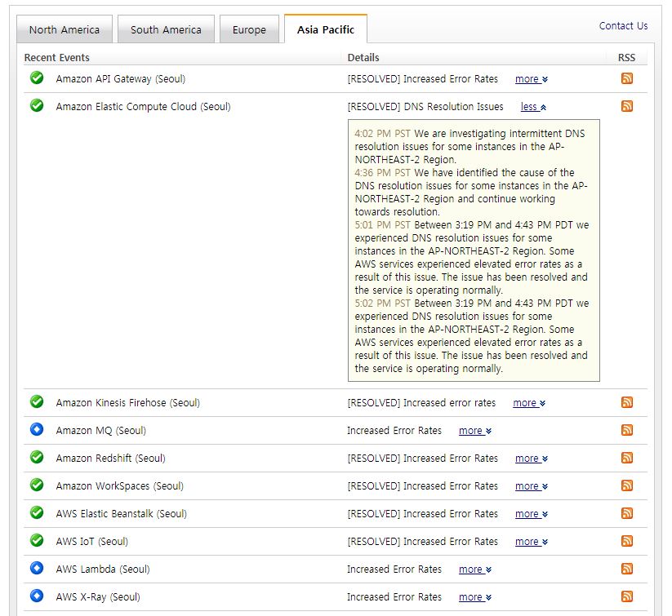The image size is (672, 616).
Task: Open RSS feed for AWS Lambda (Seoul)
Action: [x=627, y=569]
